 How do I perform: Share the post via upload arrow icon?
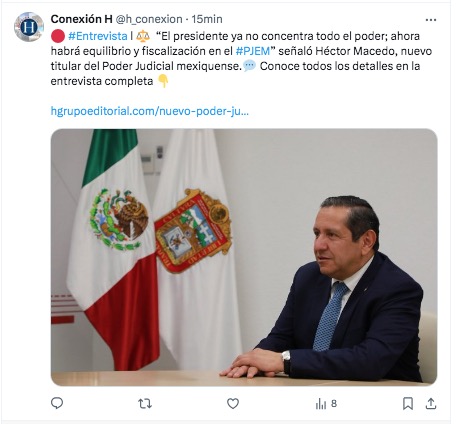tap(431, 404)
